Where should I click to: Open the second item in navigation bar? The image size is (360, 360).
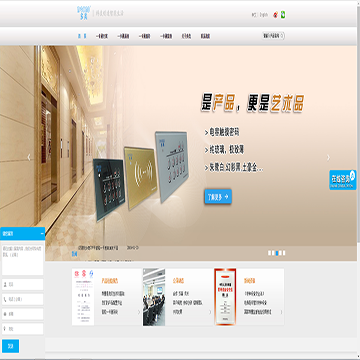click(102, 36)
